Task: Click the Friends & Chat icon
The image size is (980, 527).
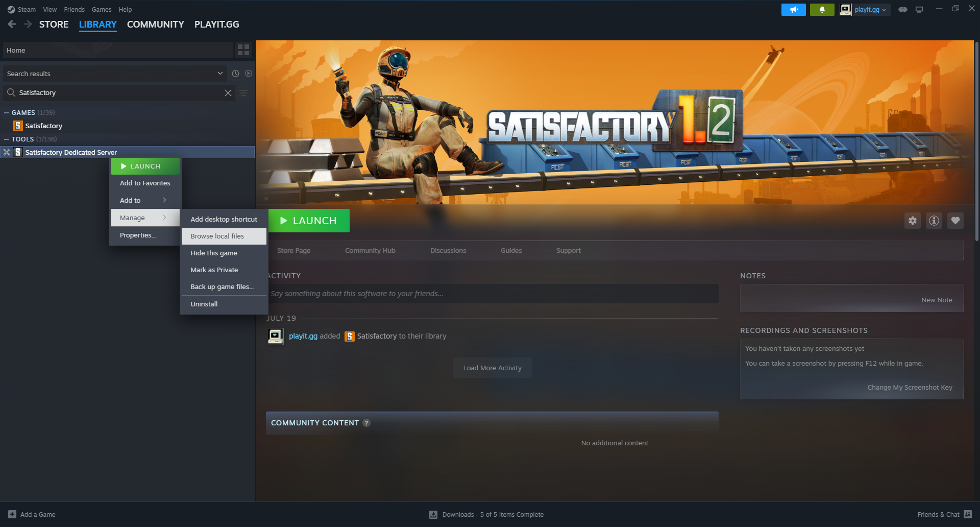Action: [x=968, y=514]
